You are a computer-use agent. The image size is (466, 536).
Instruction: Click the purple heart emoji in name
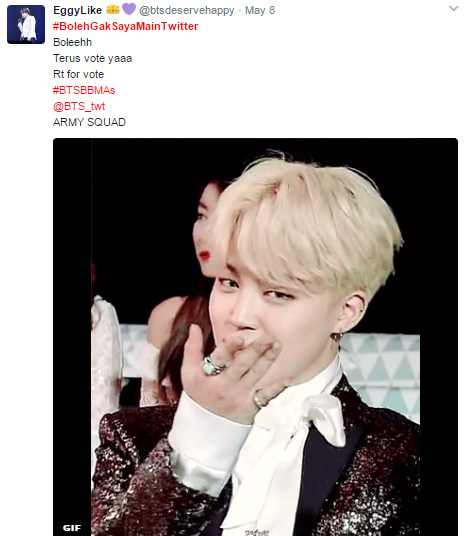click(x=129, y=9)
